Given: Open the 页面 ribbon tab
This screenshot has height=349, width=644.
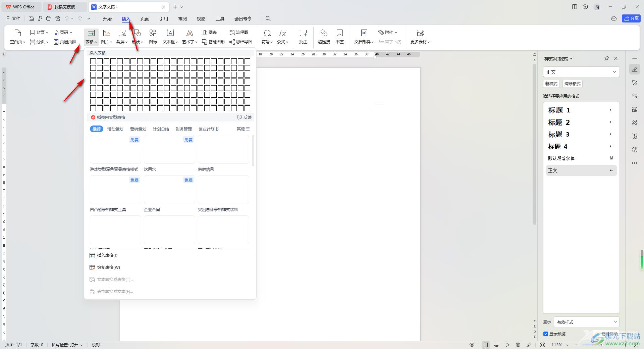Looking at the screenshot, I should 145,19.
